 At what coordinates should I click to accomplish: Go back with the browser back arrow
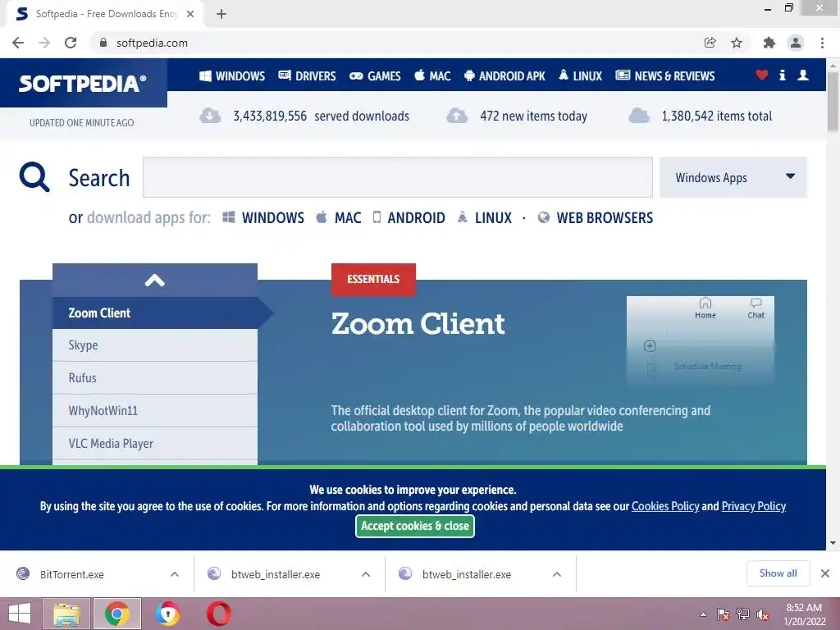(x=18, y=43)
